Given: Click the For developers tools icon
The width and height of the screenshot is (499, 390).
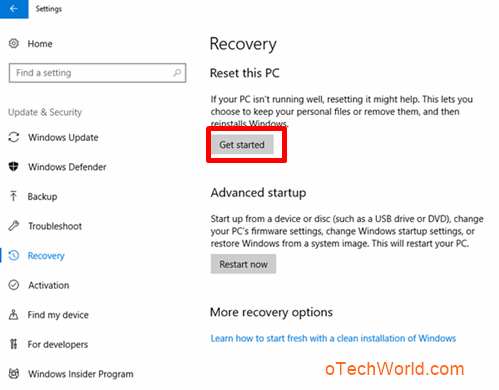Looking at the screenshot, I should tap(13, 344).
